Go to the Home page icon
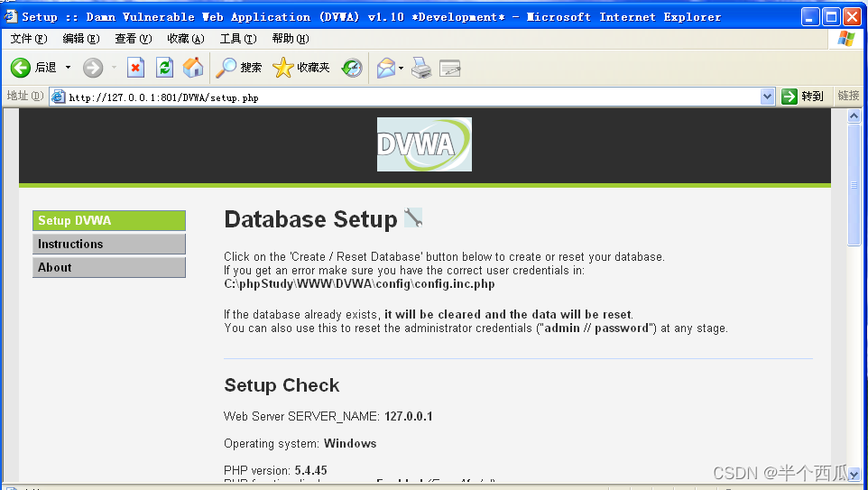The image size is (868, 490). pyautogui.click(x=193, y=68)
